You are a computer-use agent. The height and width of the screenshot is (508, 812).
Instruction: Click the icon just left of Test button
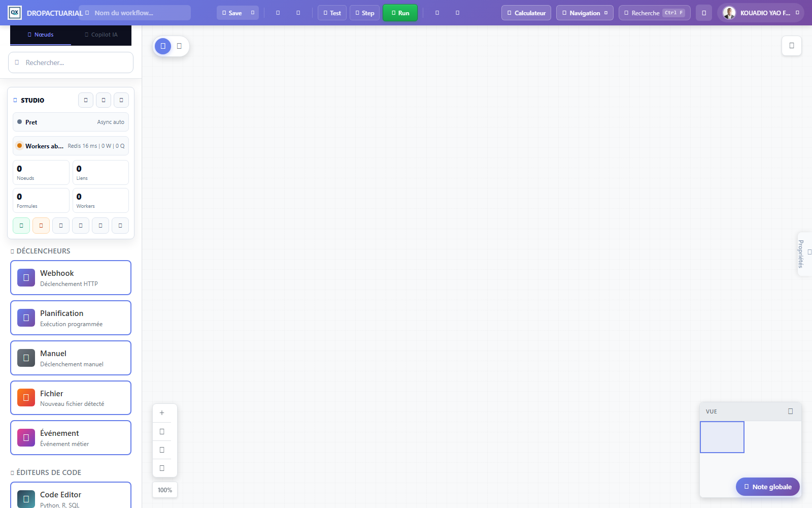(298, 13)
